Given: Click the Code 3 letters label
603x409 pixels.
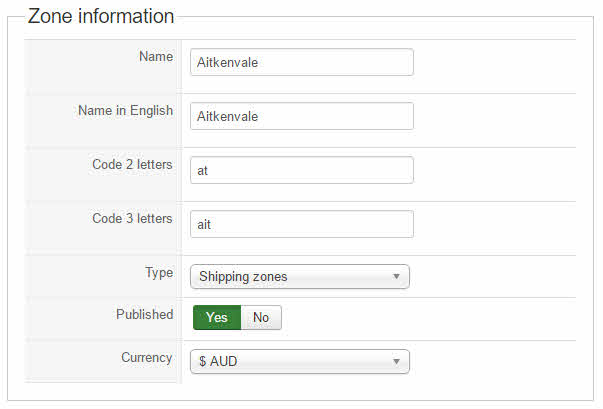Looking at the screenshot, I should [x=132, y=218].
